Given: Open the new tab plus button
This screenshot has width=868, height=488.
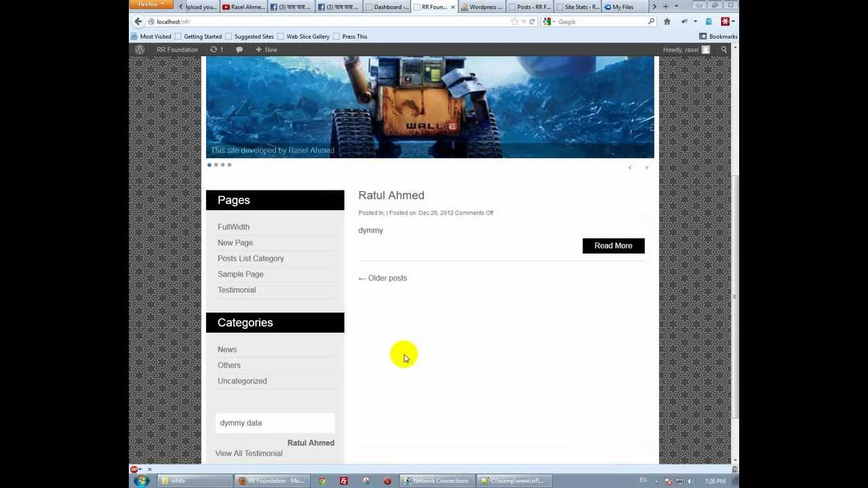Looking at the screenshot, I should click(665, 7).
